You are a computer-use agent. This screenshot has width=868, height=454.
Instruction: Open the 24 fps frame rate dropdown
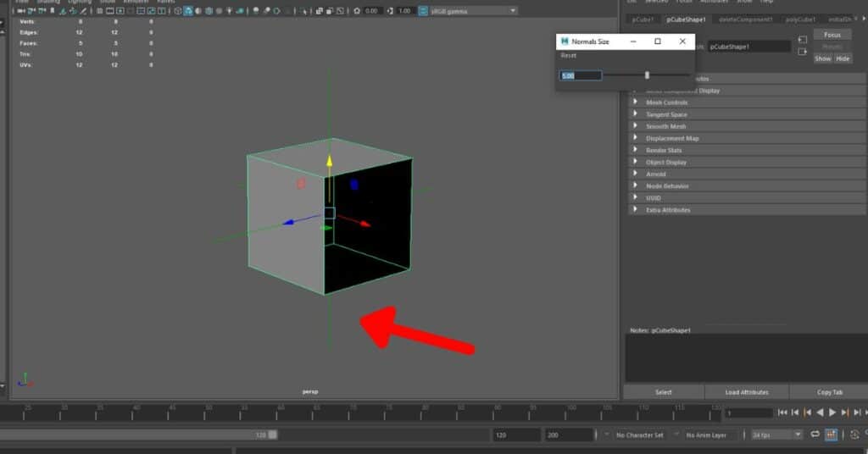[775, 435]
